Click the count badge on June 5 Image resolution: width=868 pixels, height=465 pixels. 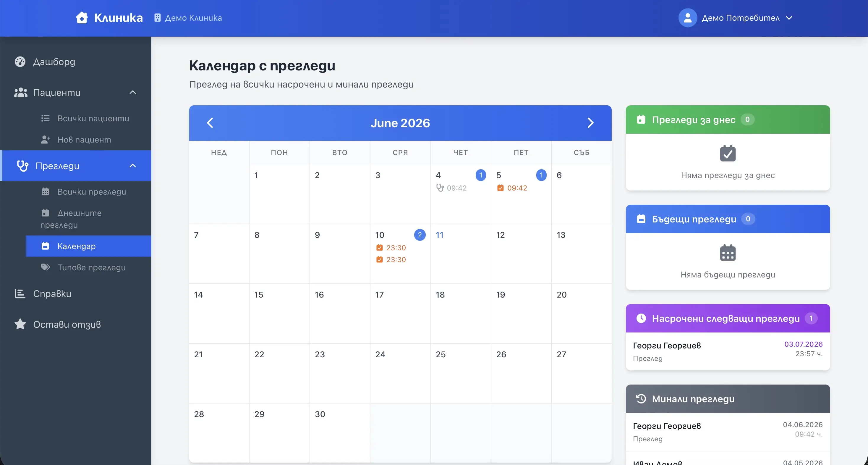pyautogui.click(x=541, y=175)
